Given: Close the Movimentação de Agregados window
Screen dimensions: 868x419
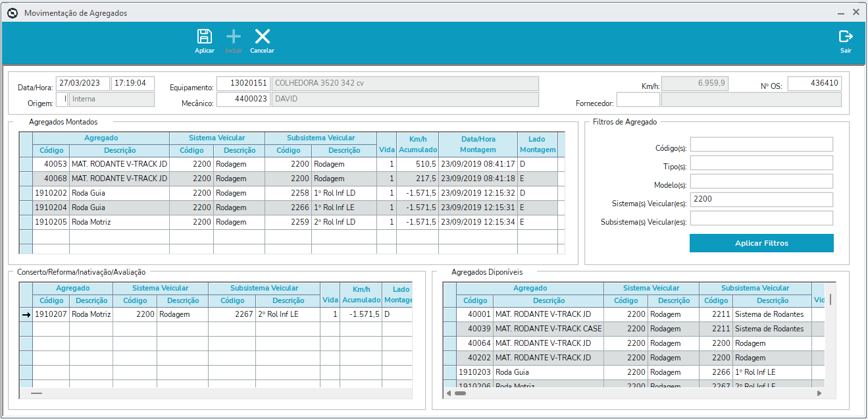Looking at the screenshot, I should 856,13.
